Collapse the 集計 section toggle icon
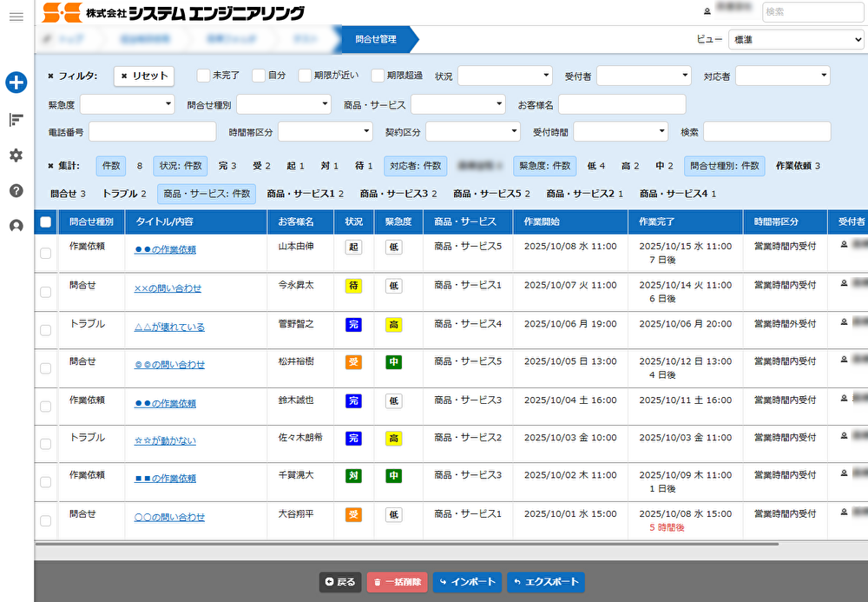This screenshot has height=602, width=868. [x=51, y=166]
